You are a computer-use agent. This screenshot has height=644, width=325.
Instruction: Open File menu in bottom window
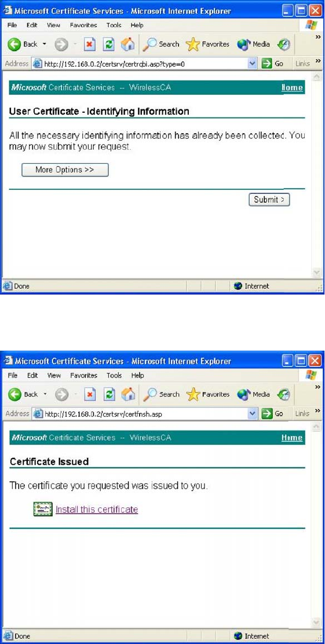tap(12, 376)
